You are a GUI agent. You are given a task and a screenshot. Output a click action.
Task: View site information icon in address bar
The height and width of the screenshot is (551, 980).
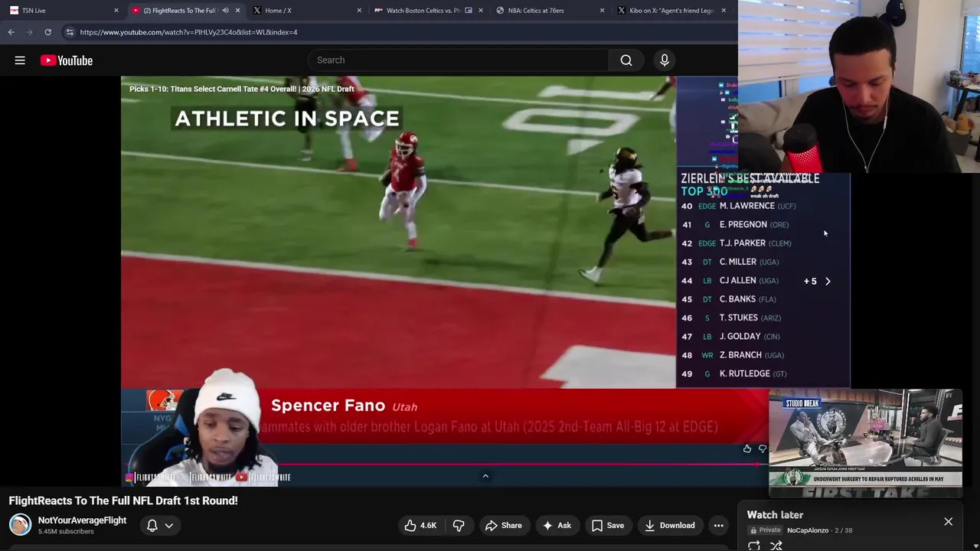(x=70, y=32)
